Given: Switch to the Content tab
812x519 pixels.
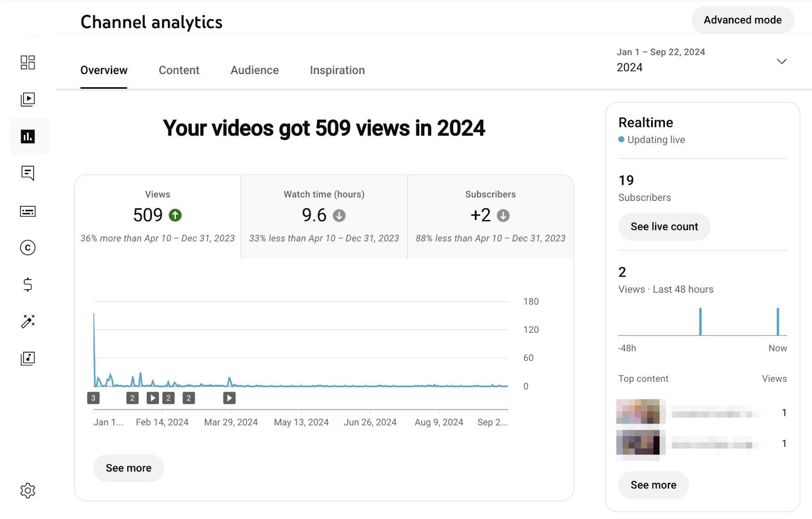Looking at the screenshot, I should [179, 70].
